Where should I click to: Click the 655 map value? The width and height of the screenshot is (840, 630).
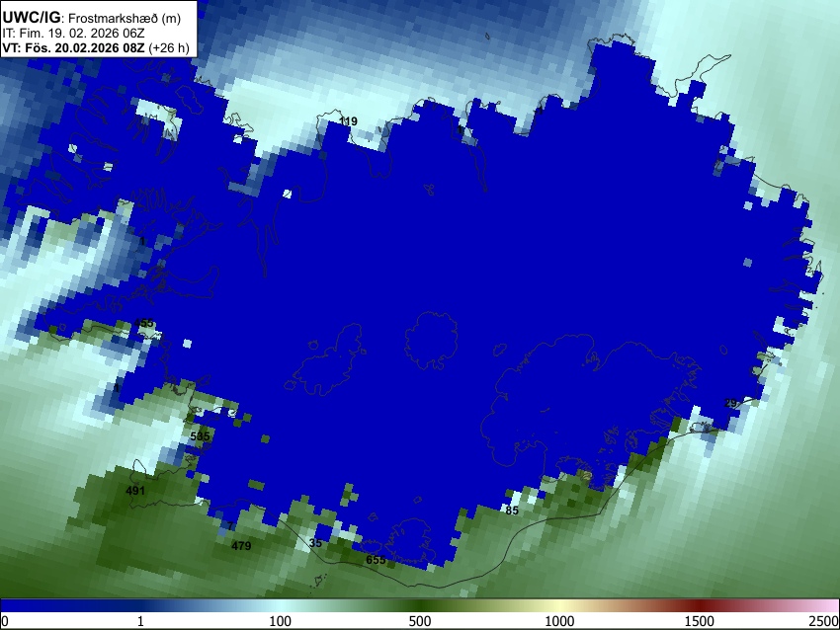point(376,560)
